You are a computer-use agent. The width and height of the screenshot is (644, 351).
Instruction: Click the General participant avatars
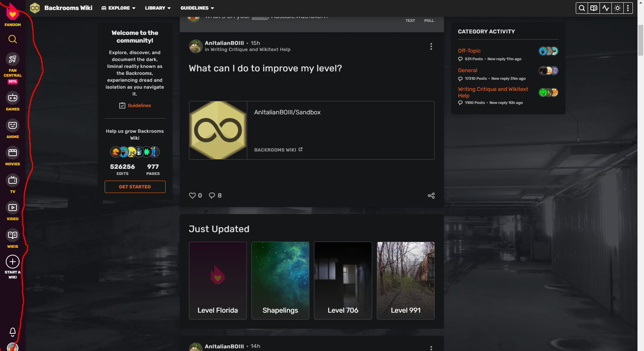(x=549, y=71)
